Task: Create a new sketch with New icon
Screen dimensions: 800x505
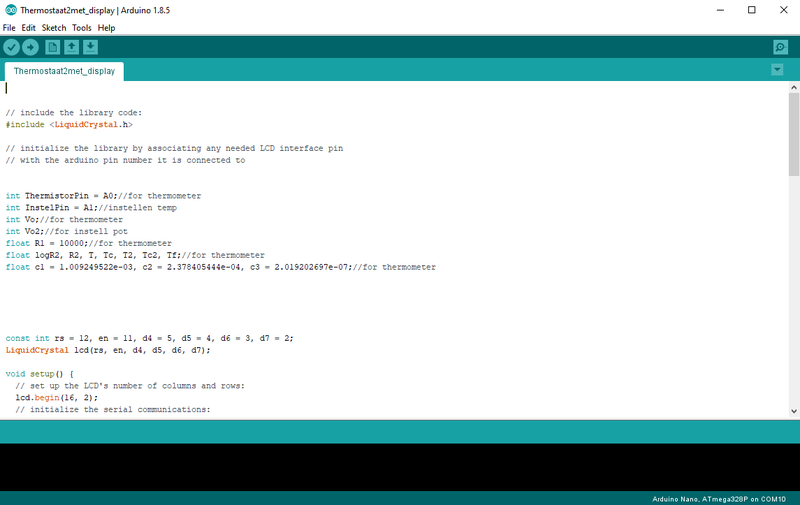Action: pos(53,47)
